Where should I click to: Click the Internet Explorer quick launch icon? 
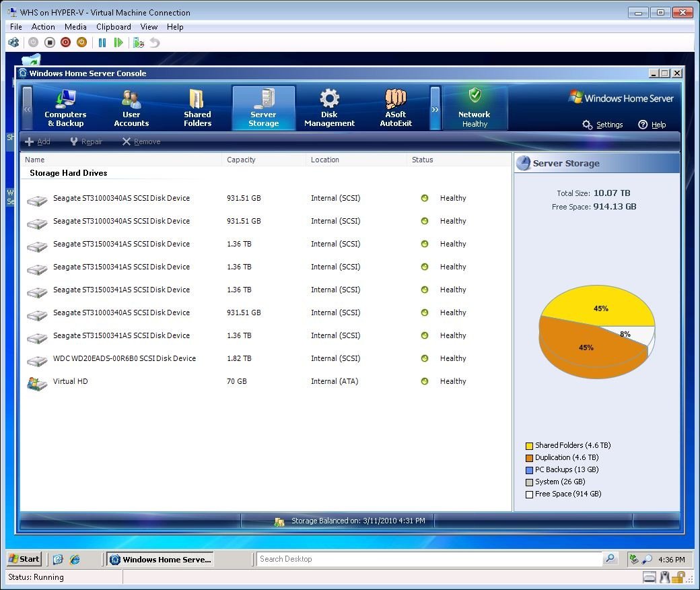pyautogui.click(x=75, y=559)
